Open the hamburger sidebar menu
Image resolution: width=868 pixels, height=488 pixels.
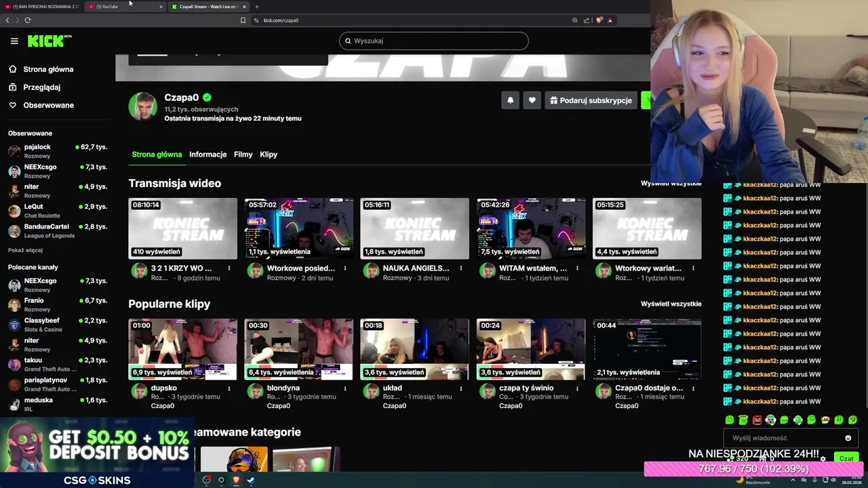(14, 41)
